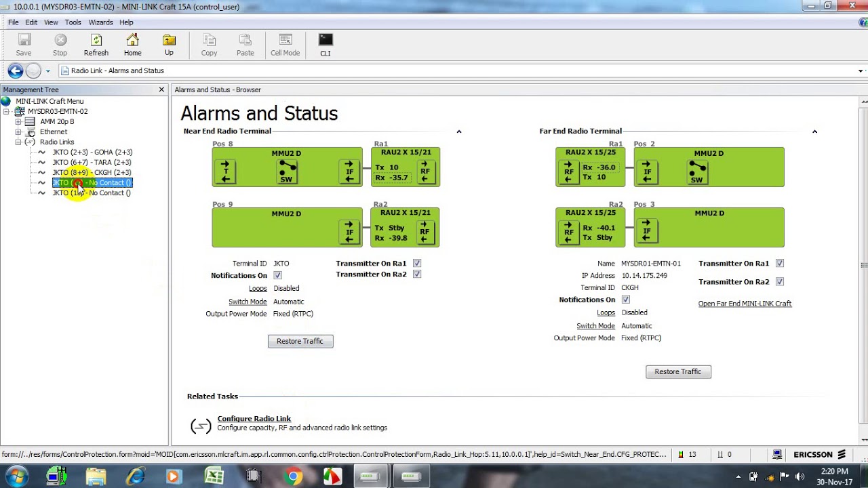The image size is (868, 488).
Task: Toggle far-end Notifications On checkbox
Action: (626, 300)
